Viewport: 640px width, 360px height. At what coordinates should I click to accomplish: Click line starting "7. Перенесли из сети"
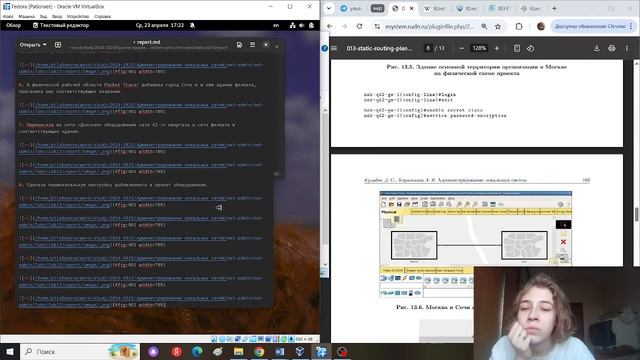click(x=127, y=128)
